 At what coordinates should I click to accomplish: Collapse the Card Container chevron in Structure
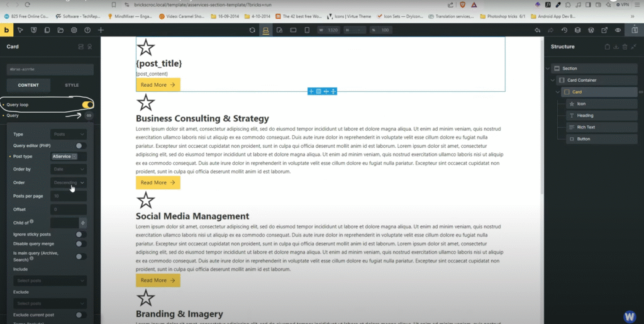click(x=552, y=80)
